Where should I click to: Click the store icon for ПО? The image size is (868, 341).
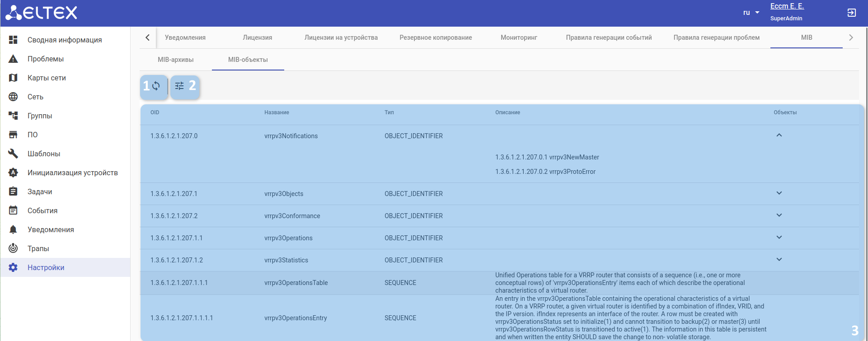pos(13,135)
